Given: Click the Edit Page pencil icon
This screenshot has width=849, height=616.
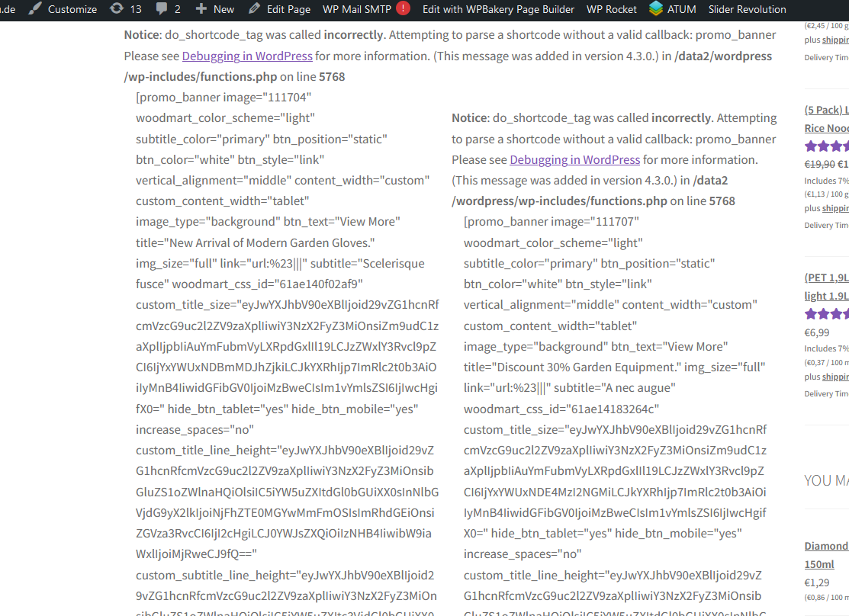Looking at the screenshot, I should pyautogui.click(x=254, y=8).
